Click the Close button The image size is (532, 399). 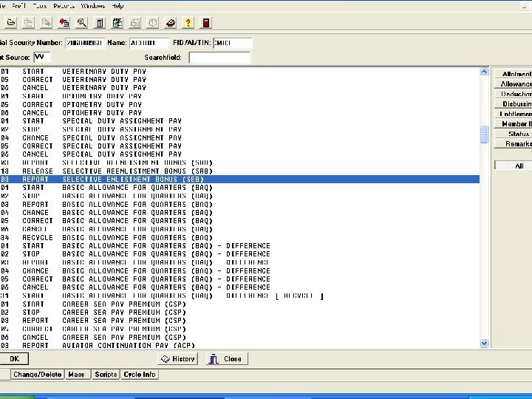point(227,358)
